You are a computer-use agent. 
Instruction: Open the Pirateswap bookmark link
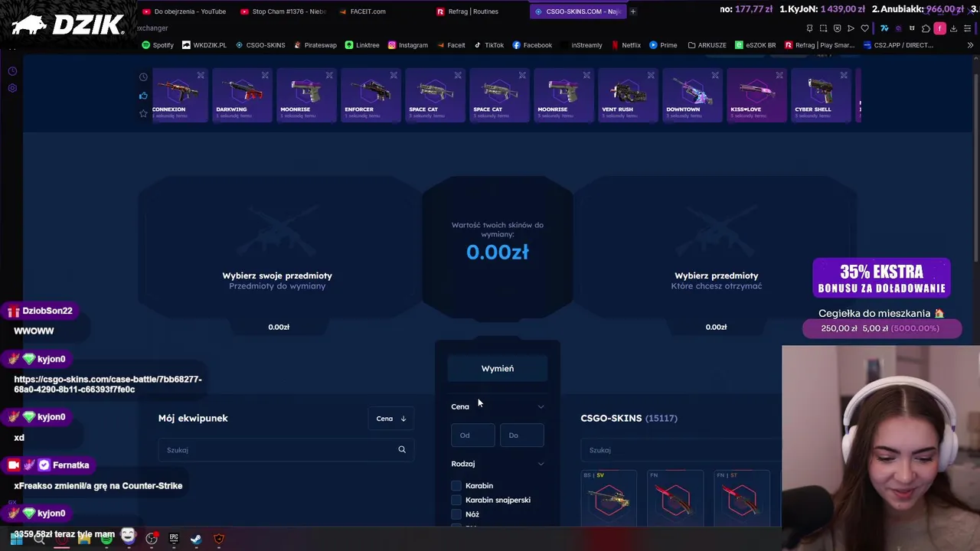tap(315, 45)
